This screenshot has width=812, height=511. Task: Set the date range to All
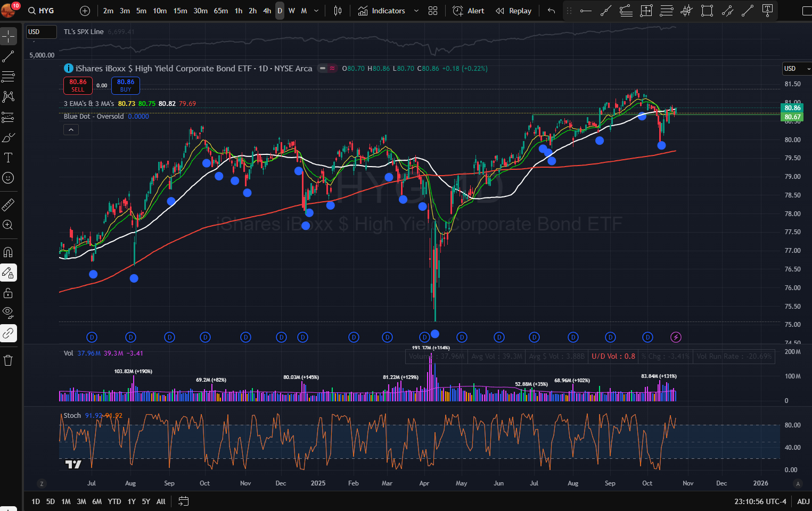tap(161, 501)
